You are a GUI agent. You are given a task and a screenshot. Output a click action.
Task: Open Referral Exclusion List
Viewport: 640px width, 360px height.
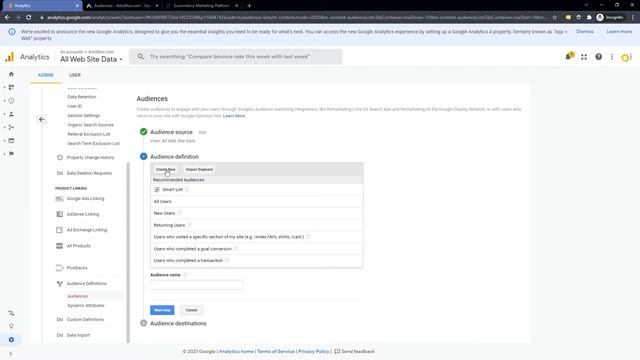[89, 134]
